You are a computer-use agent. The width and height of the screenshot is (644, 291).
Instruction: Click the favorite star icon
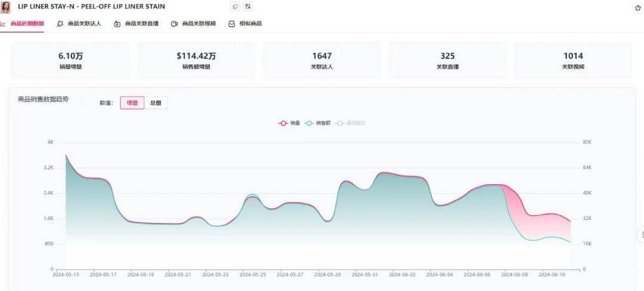pos(638,8)
